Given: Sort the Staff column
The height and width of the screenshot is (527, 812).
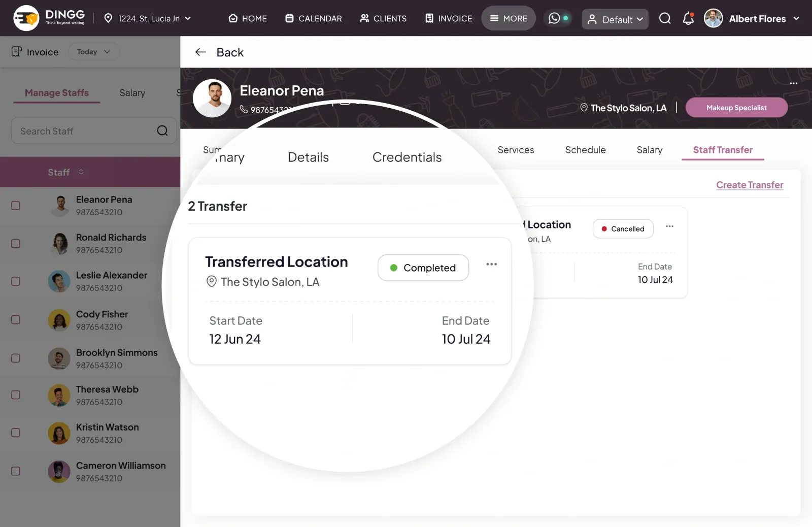Looking at the screenshot, I should (81, 172).
